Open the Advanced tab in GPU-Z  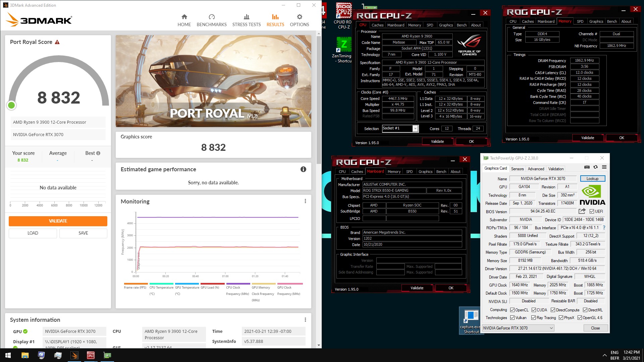click(536, 169)
